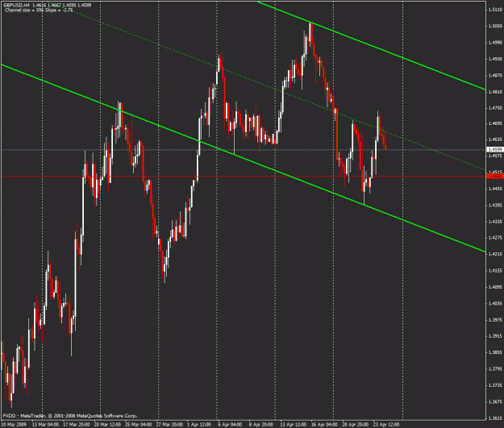The width and height of the screenshot is (504, 428).
Task: Click the 1.4870 price axis label
Action: (495, 75)
